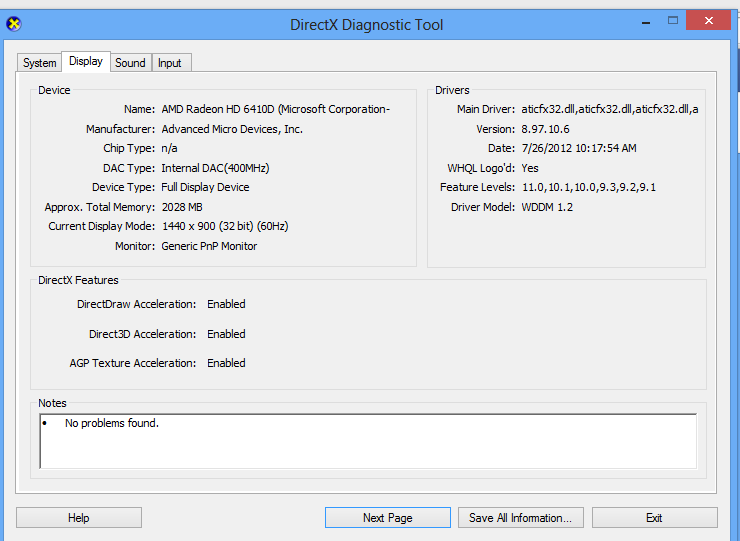Select the Display tab
This screenshot has height=541, width=740.
pos(86,61)
